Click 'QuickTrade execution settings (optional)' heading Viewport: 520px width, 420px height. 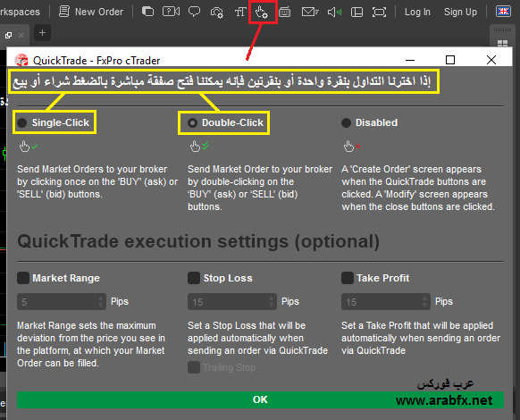[198, 241]
